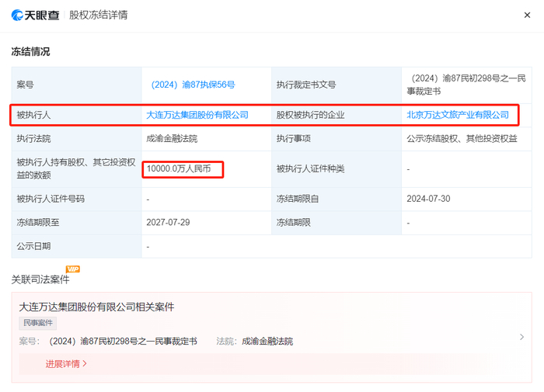Close the 股权冻结详情 dialog
The image size is (544, 392).
coord(527,16)
